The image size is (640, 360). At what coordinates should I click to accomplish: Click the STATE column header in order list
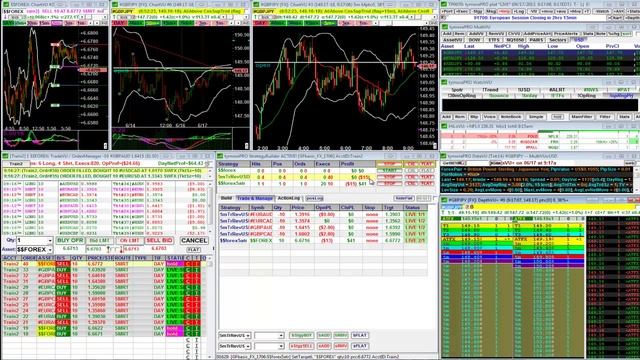176,258
